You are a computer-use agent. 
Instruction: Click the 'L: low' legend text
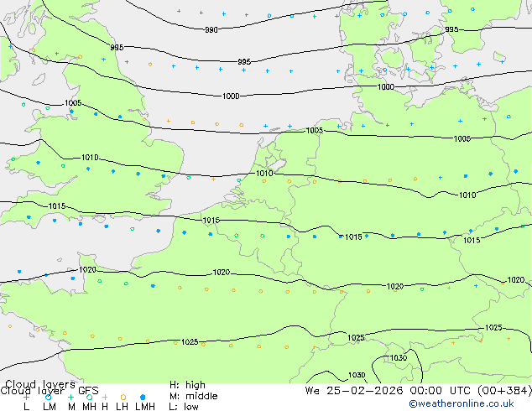tap(184, 406)
